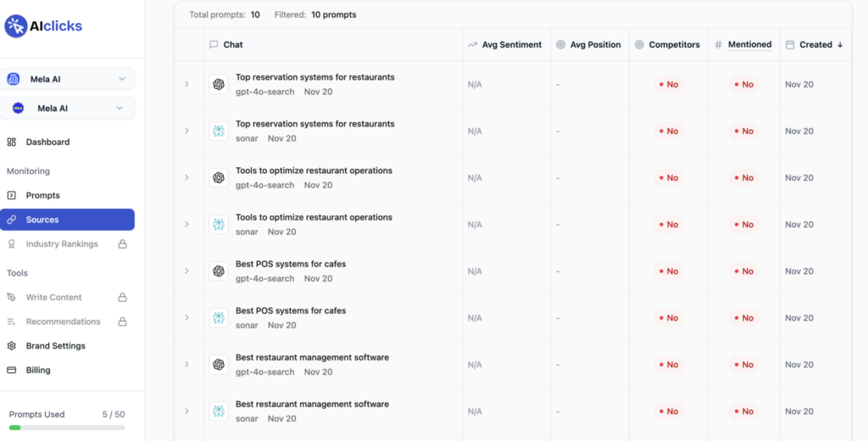Click the Dashboard grid icon

pos(12,142)
